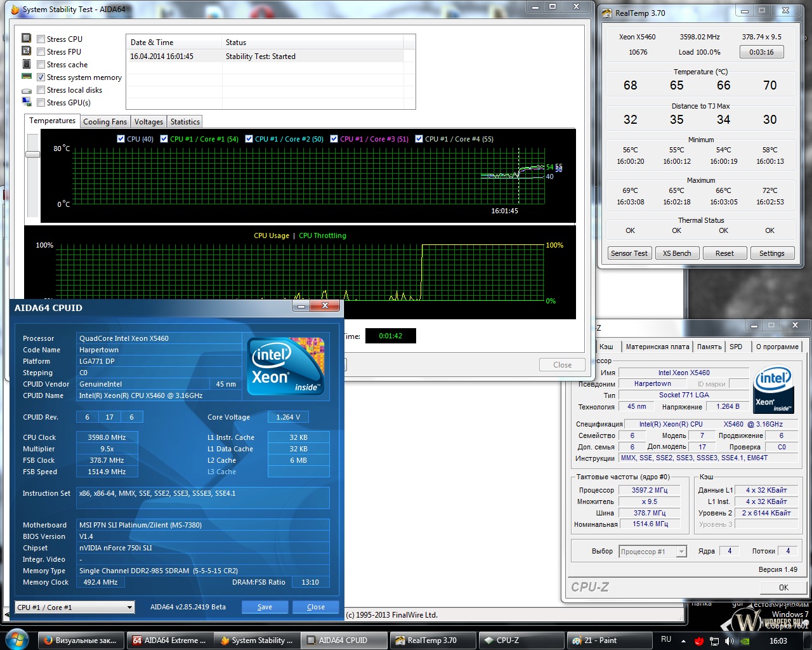Open the Voltages tab

point(148,122)
